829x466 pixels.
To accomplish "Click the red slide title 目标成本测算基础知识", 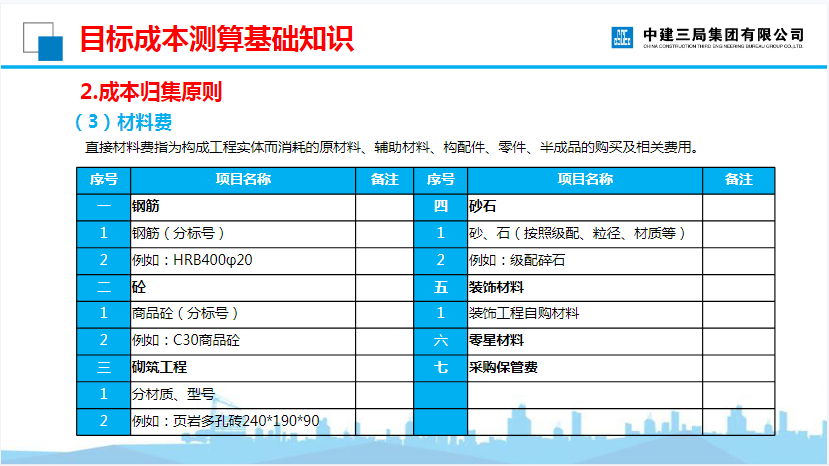I will pyautogui.click(x=216, y=39).
